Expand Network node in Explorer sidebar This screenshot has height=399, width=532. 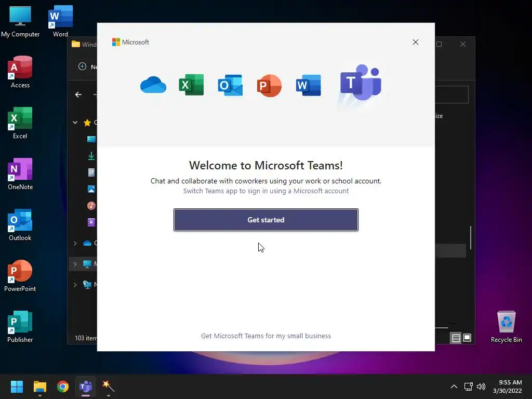click(x=75, y=285)
